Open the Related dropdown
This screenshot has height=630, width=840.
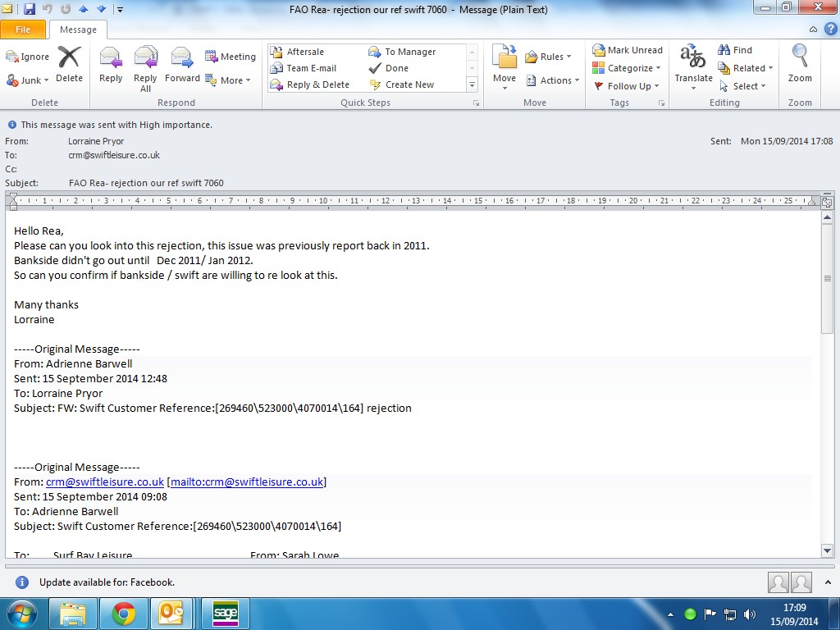pyautogui.click(x=745, y=68)
